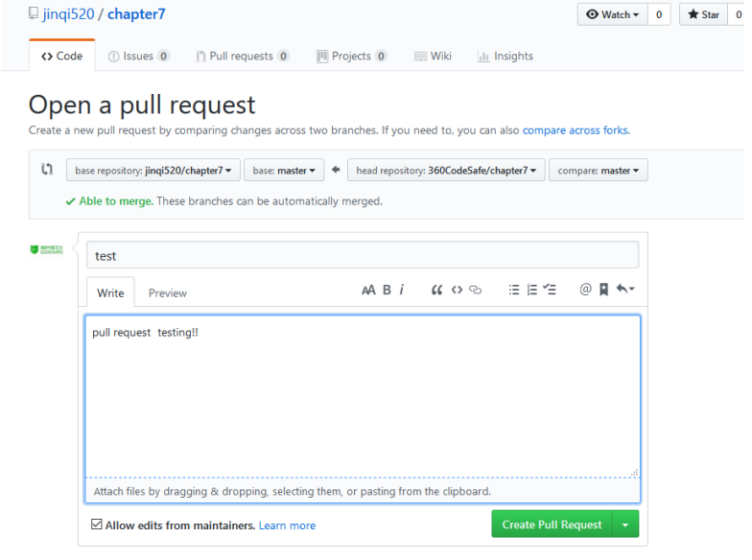Viewport: 752px width, 560px height.
Task: Open base repository jinqi520/chapter7 dropdown
Action: click(153, 171)
